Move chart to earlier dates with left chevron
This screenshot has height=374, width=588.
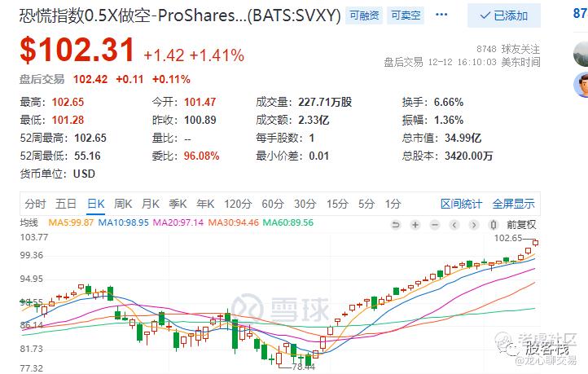pos(454,225)
